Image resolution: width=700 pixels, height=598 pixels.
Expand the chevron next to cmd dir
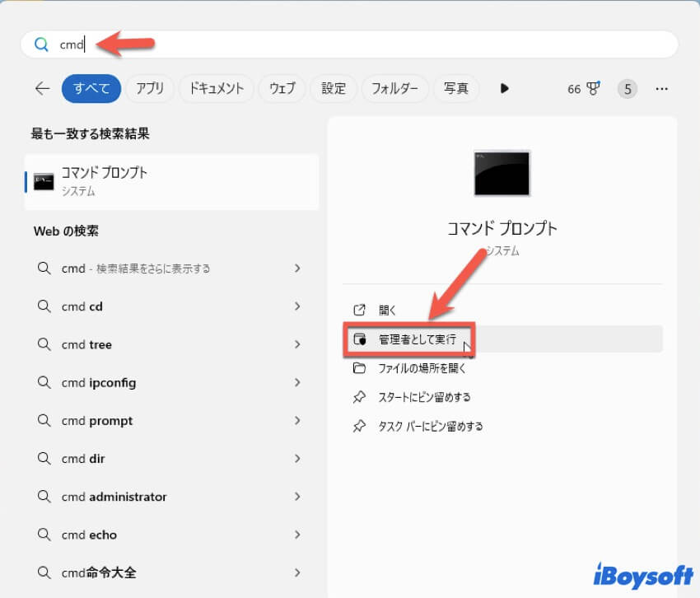pos(297,459)
